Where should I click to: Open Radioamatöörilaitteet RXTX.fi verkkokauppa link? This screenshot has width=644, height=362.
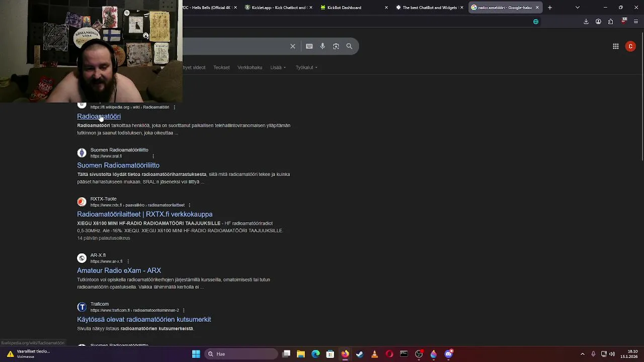point(145,214)
